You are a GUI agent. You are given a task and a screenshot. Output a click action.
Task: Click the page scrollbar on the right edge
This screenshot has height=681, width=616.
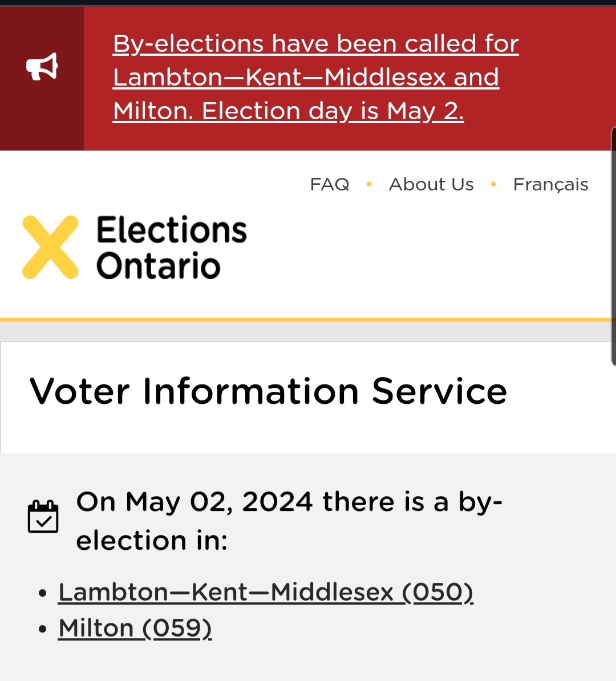click(613, 245)
